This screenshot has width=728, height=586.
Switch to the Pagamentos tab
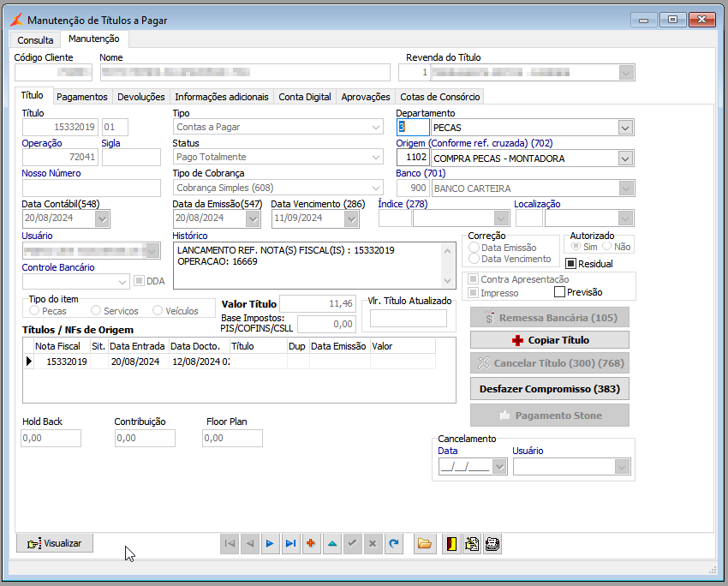[82, 97]
